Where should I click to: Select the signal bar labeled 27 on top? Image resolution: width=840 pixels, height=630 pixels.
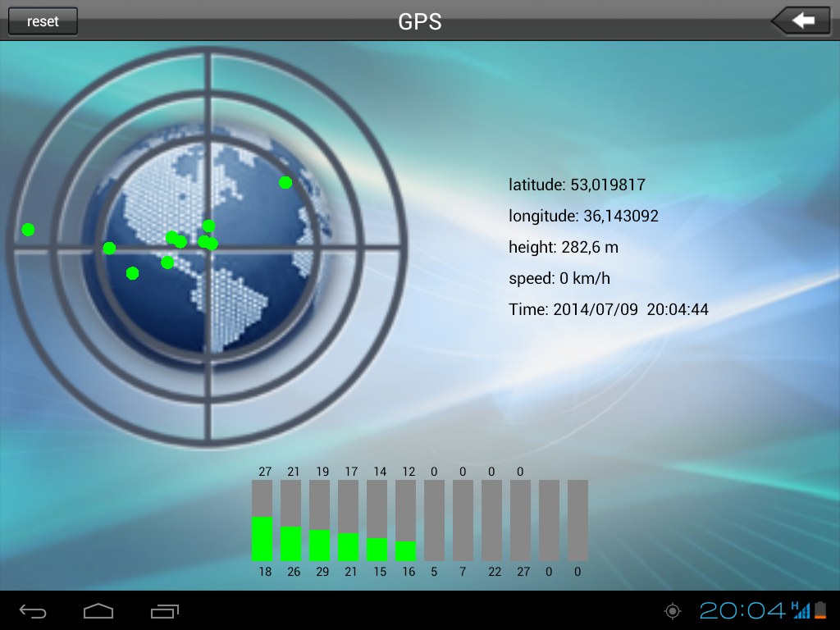tap(262, 520)
